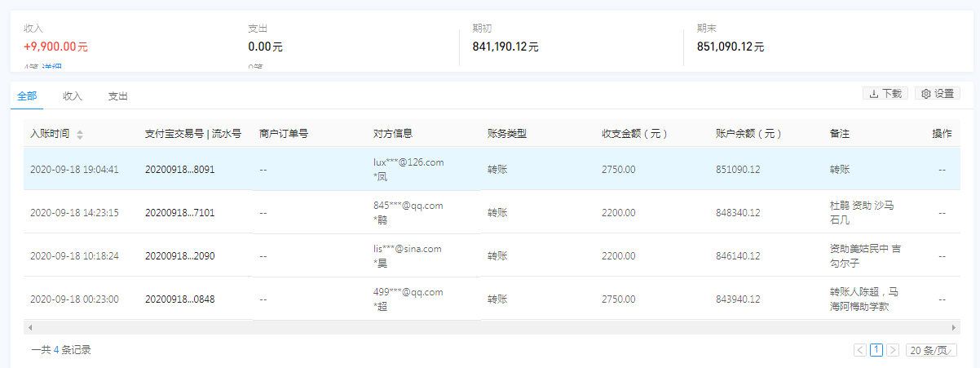
Task: Switch to the 收入 tab
Action: coord(73,96)
